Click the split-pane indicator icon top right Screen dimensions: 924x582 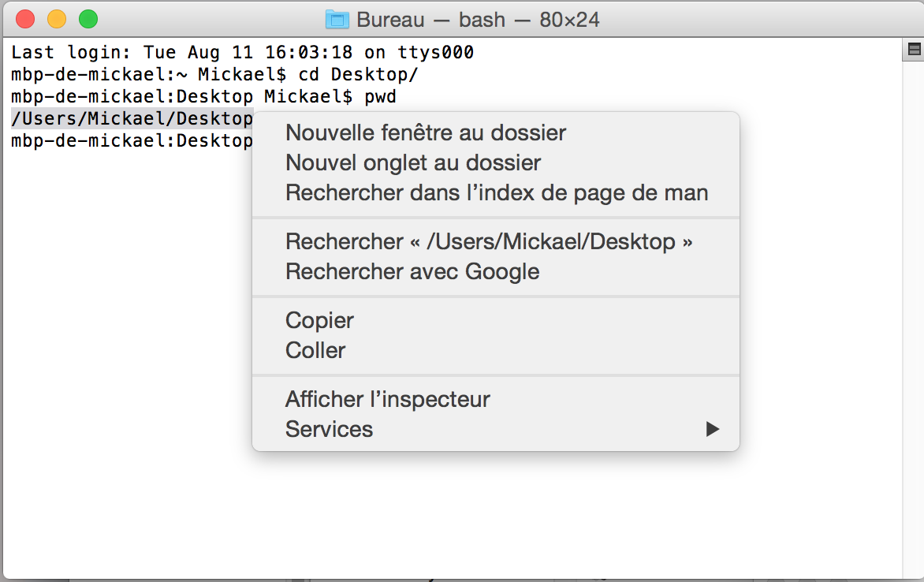pyautogui.click(x=913, y=50)
